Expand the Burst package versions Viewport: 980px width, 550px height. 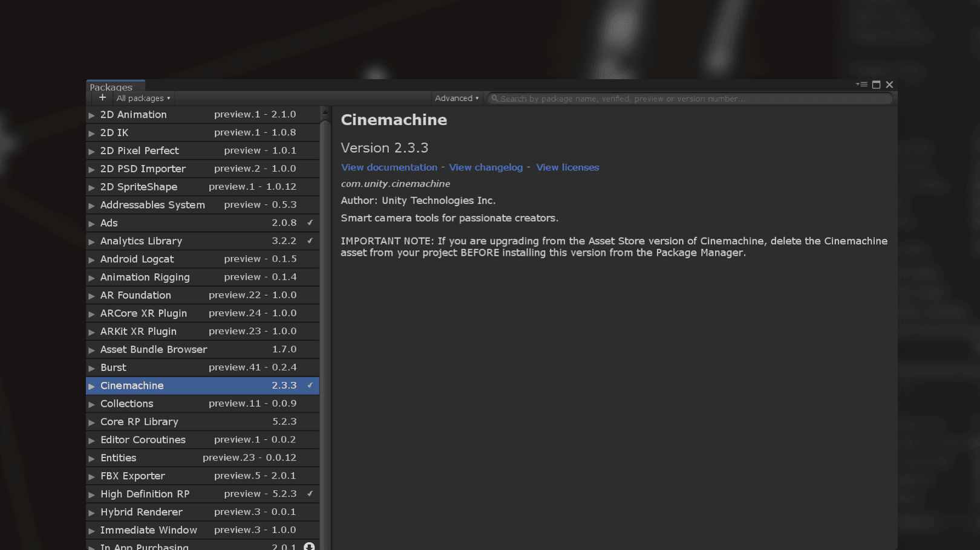click(92, 368)
